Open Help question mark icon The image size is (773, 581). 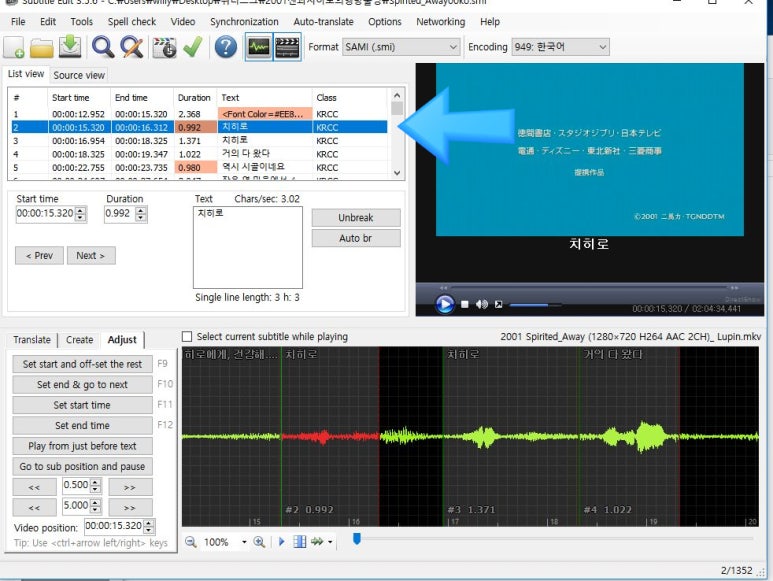226,47
